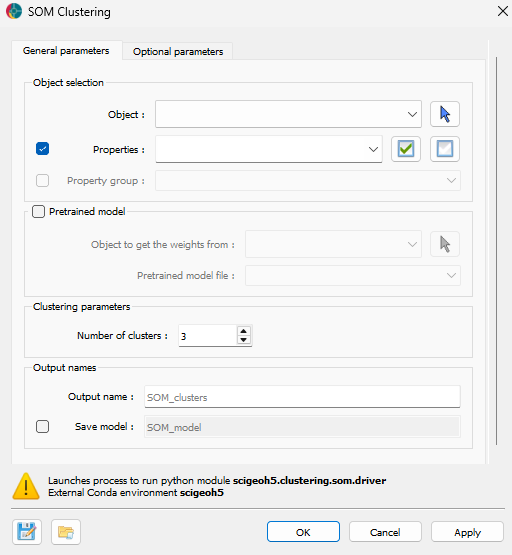Open the Object dropdown list

288,114
